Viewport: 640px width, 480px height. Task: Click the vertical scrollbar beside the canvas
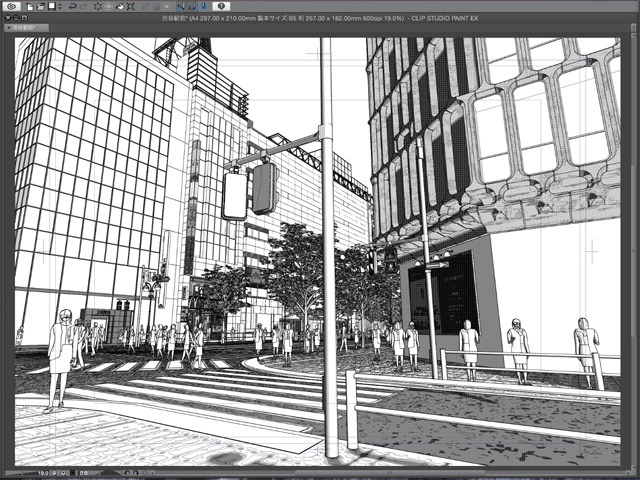[x=634, y=251]
